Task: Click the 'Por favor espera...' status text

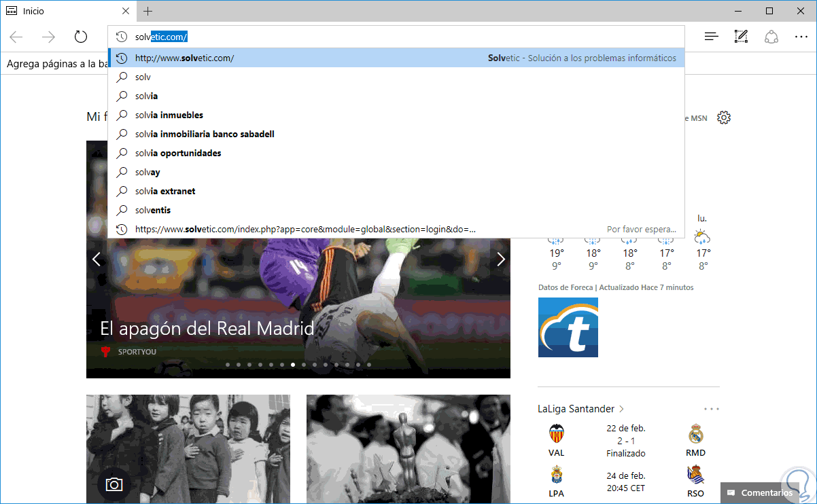Action: [642, 230]
